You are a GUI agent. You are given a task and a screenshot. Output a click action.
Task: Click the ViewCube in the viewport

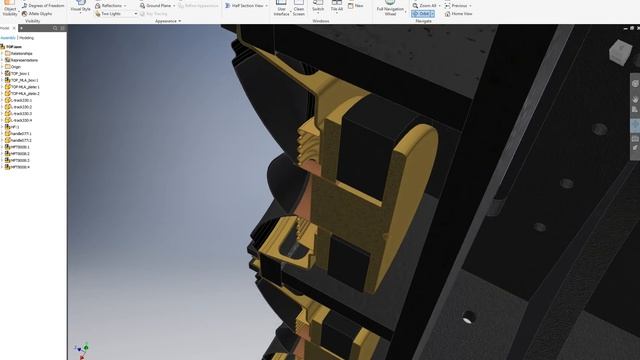pos(620,52)
